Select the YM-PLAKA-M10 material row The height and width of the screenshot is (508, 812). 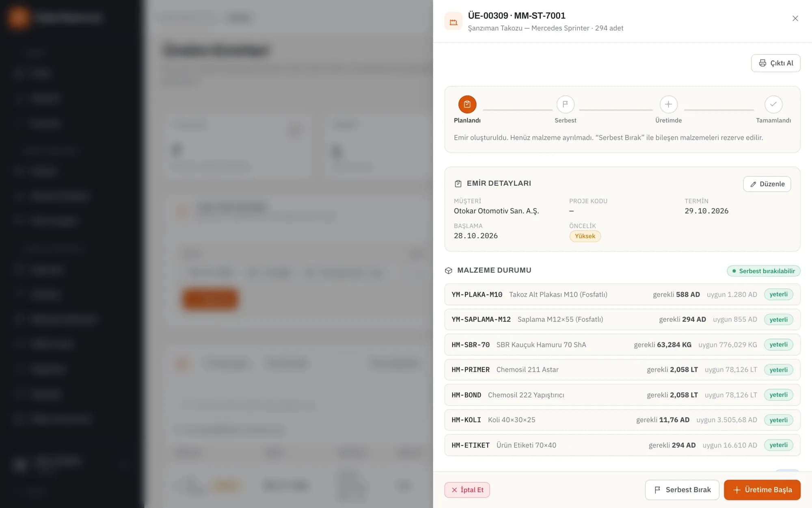coord(622,294)
